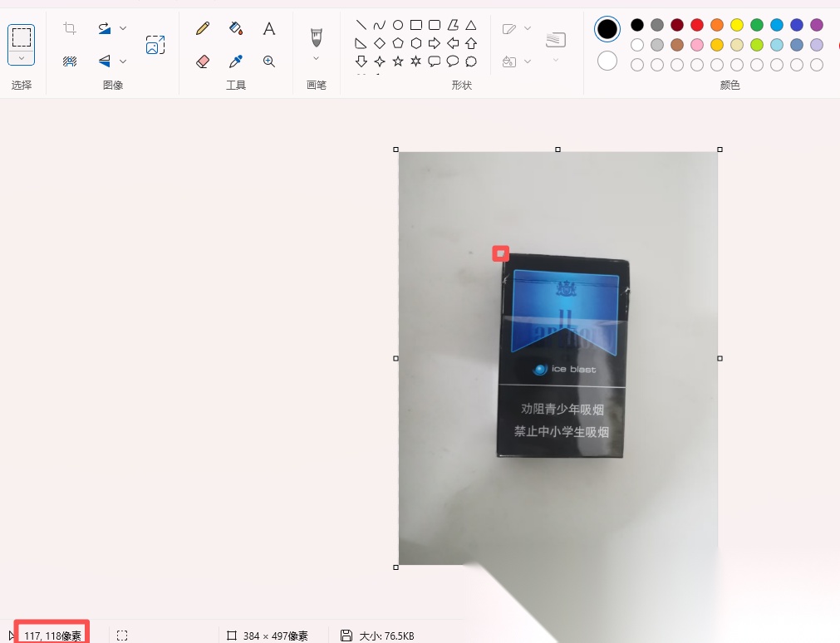
Task: Choose the straight Line shape
Action: pyautogui.click(x=361, y=25)
